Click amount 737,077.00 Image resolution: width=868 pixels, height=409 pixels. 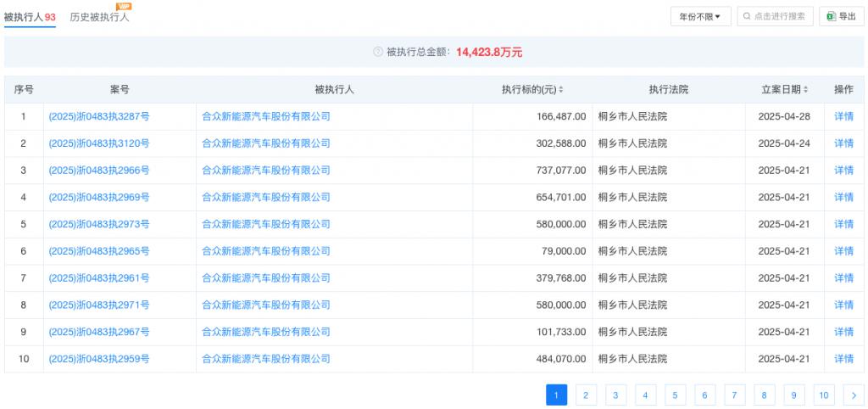pyautogui.click(x=561, y=171)
